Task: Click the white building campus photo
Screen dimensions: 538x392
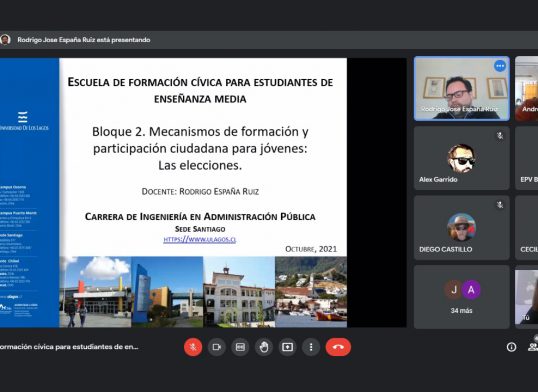Action: point(239,292)
